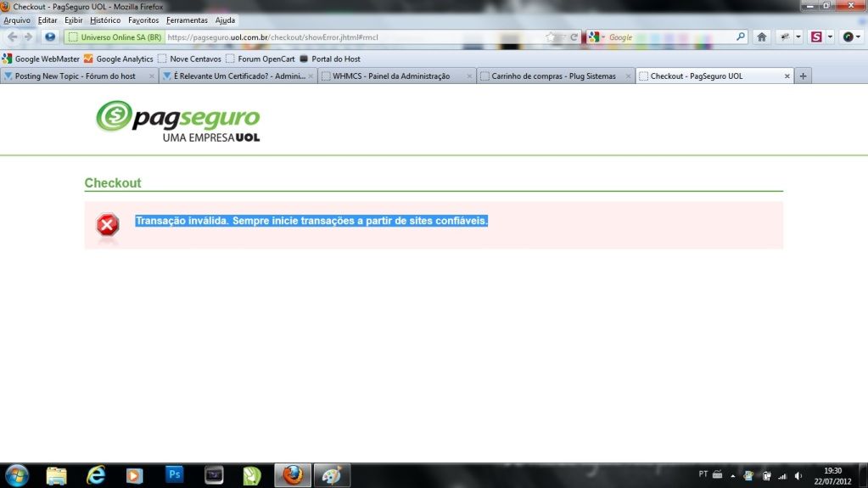
Task: Open the Ajuda menu
Action: click(x=226, y=20)
